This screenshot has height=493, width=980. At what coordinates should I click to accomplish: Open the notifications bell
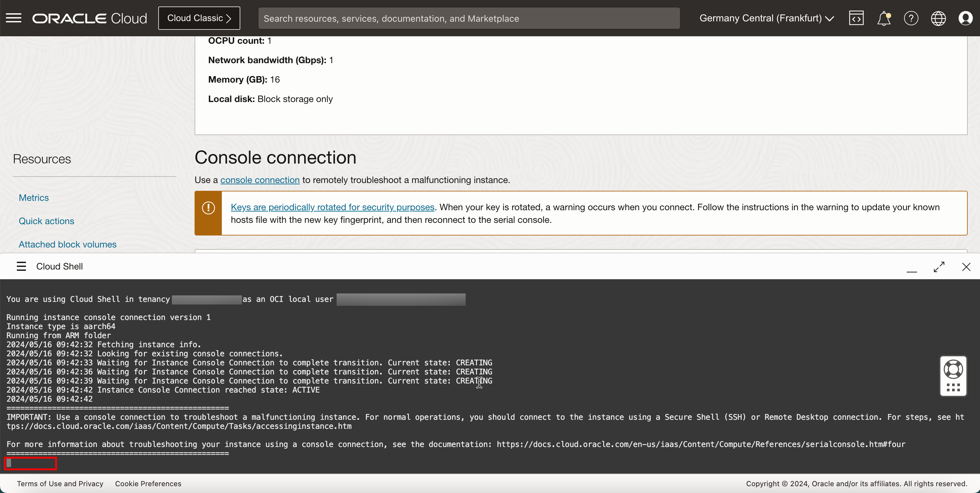883,18
